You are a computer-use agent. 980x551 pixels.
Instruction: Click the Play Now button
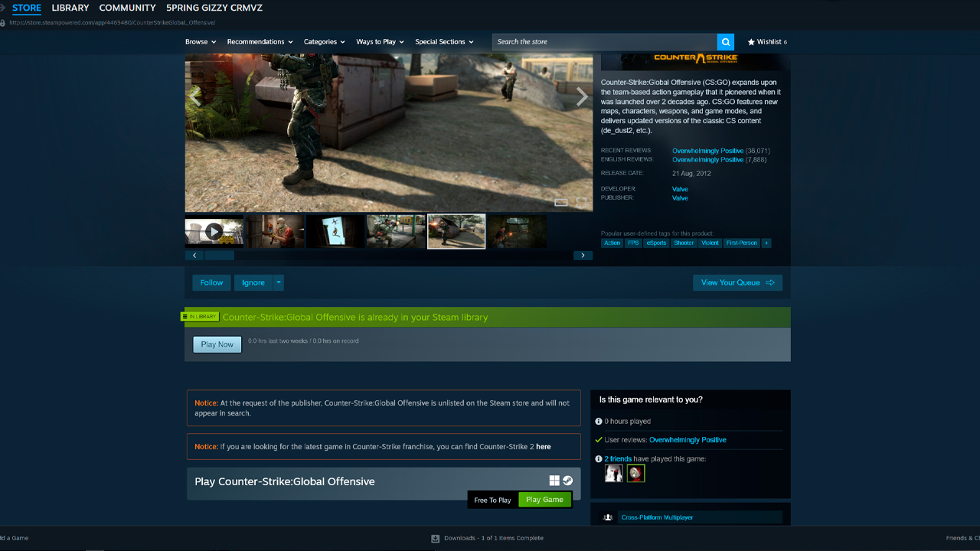tap(217, 344)
